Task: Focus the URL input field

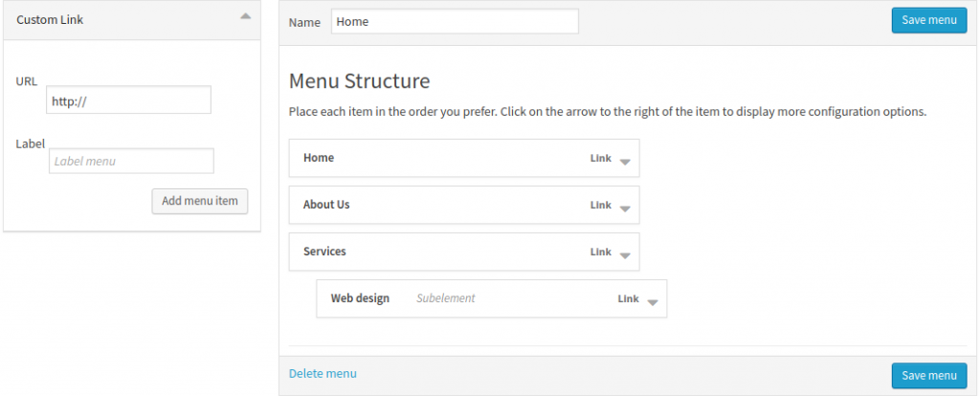Action: point(128,100)
